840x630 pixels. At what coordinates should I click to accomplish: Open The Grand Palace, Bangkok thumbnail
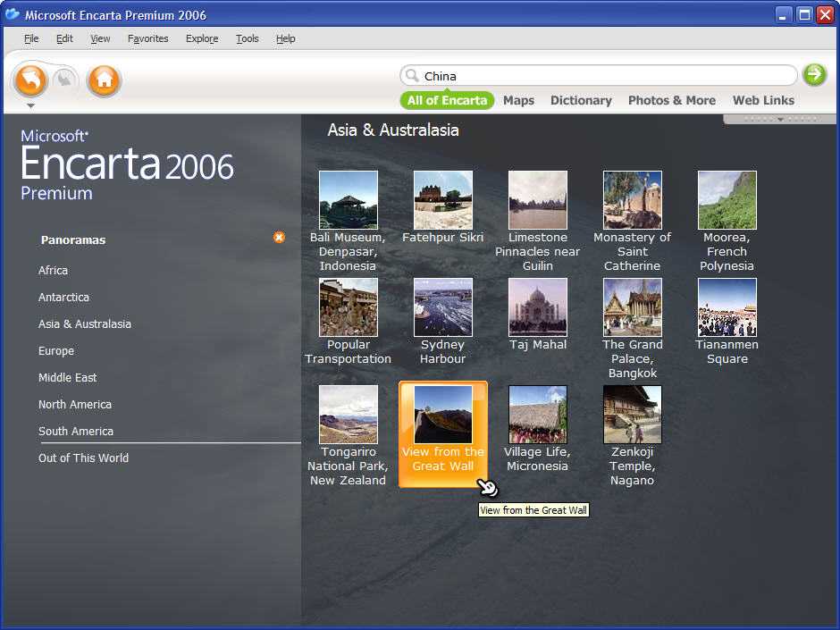[633, 307]
